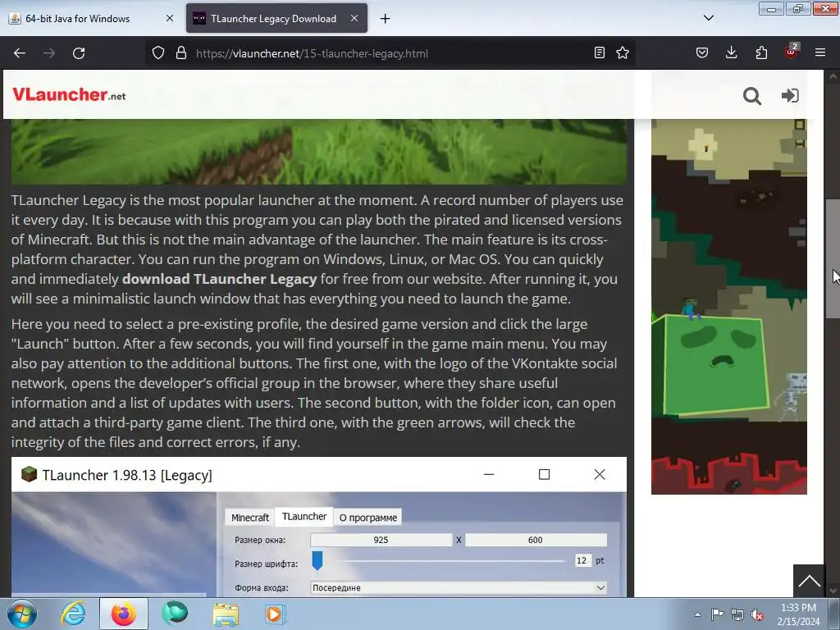The image size is (840, 630).
Task: Click the uBlock Origin extension icon
Action: pos(791,52)
